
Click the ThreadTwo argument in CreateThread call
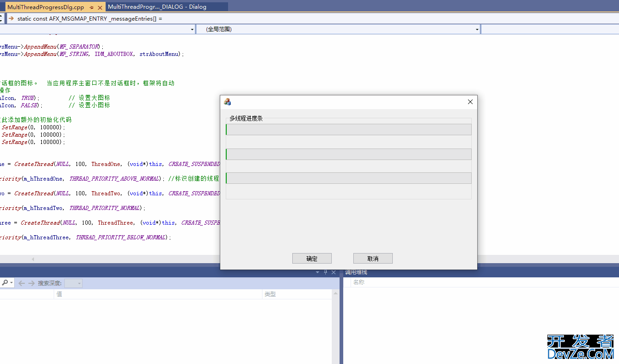point(106,193)
